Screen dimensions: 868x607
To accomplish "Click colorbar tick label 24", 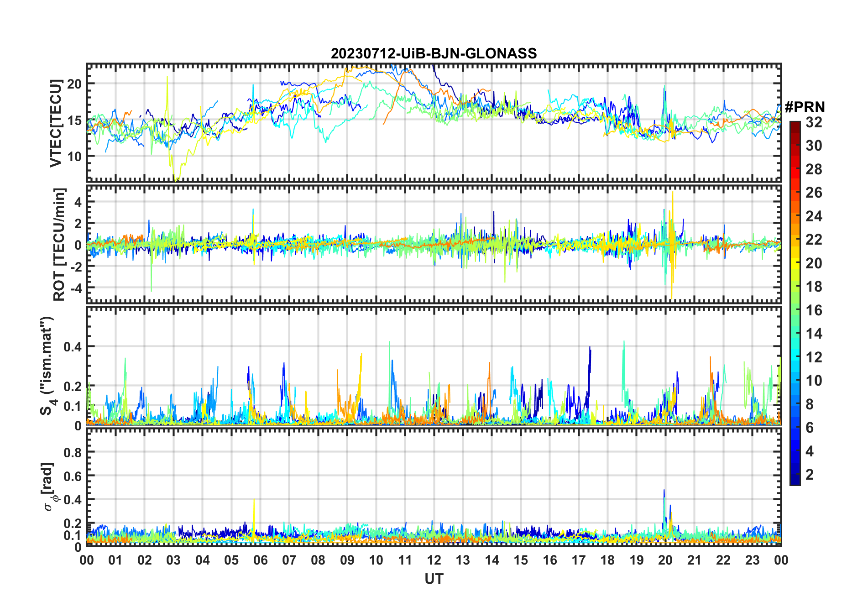I will pos(814,216).
